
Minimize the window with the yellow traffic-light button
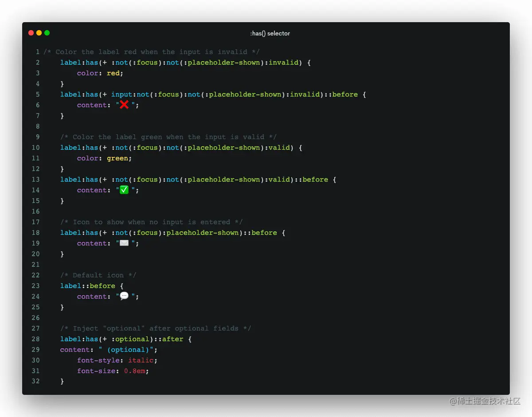[x=39, y=33]
